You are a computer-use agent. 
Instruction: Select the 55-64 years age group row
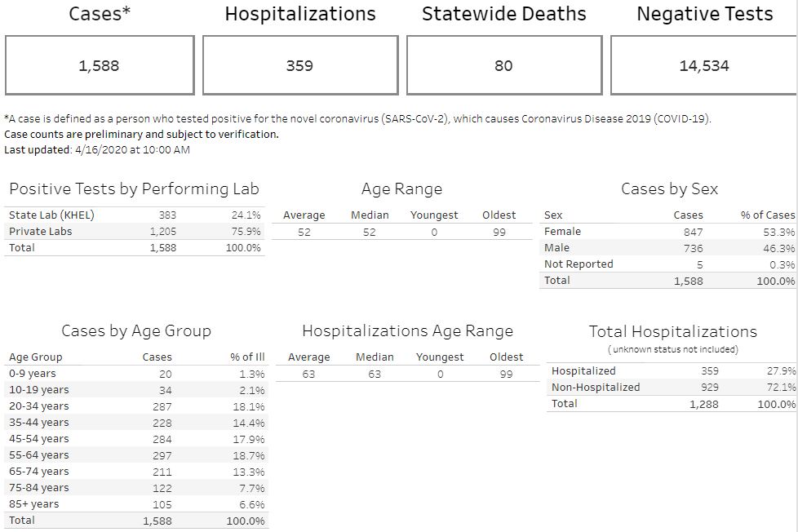39,455
